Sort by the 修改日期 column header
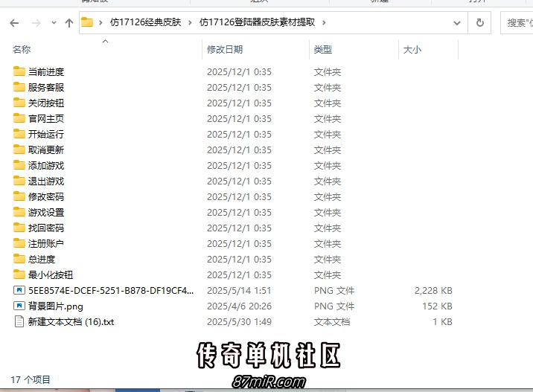533x392 pixels. tap(225, 50)
